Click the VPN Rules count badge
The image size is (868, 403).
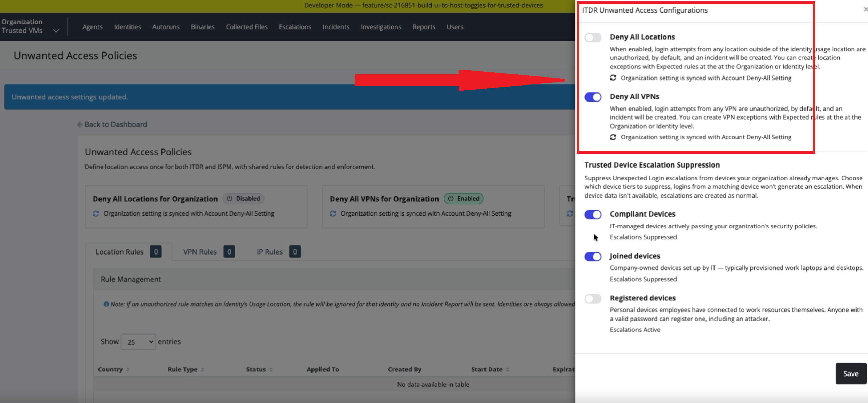click(229, 252)
